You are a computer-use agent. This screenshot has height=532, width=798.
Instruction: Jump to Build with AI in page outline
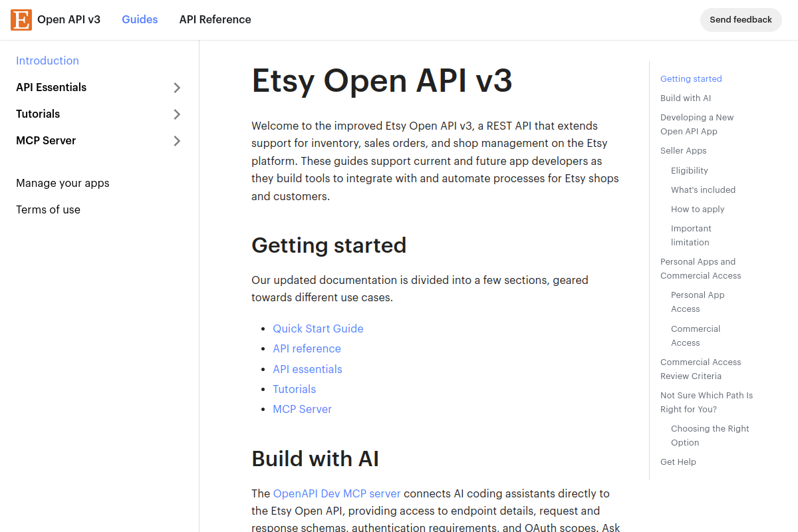point(686,98)
